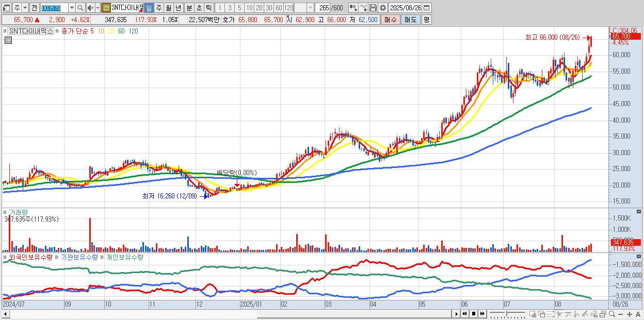
Task: Click the panel layout icon at toolbar start
Action: (6, 8)
